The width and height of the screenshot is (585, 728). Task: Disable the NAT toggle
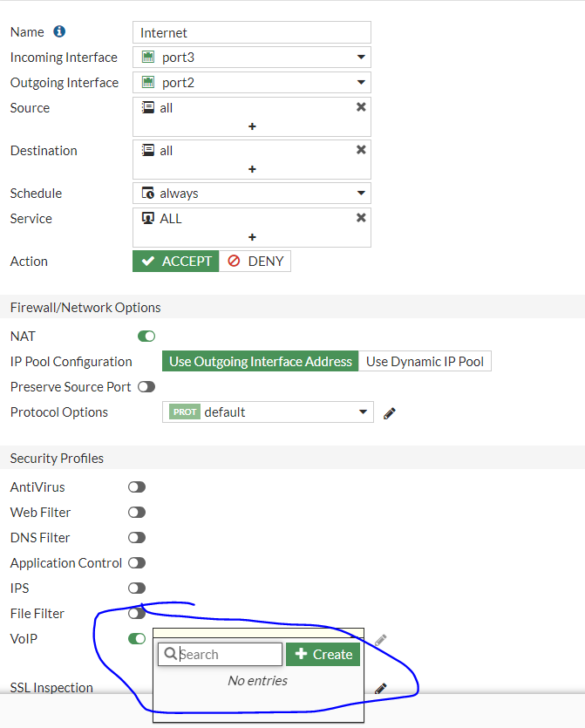tap(146, 336)
